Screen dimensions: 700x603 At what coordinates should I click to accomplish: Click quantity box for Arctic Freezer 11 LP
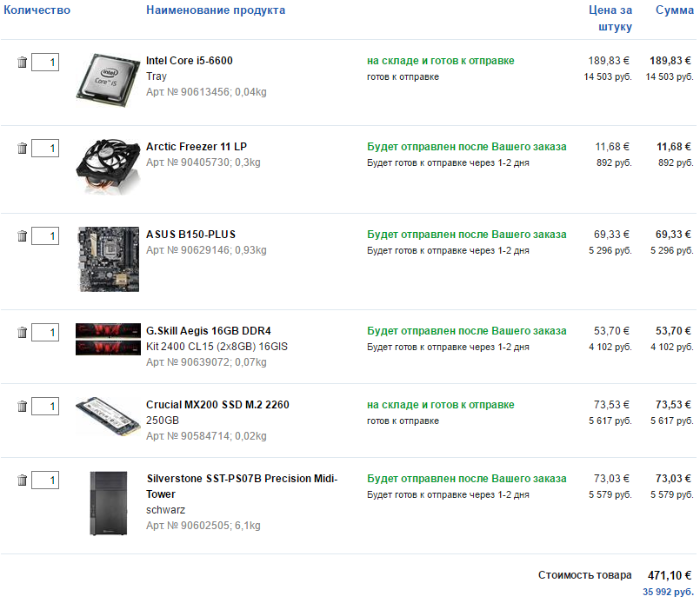coord(45,148)
